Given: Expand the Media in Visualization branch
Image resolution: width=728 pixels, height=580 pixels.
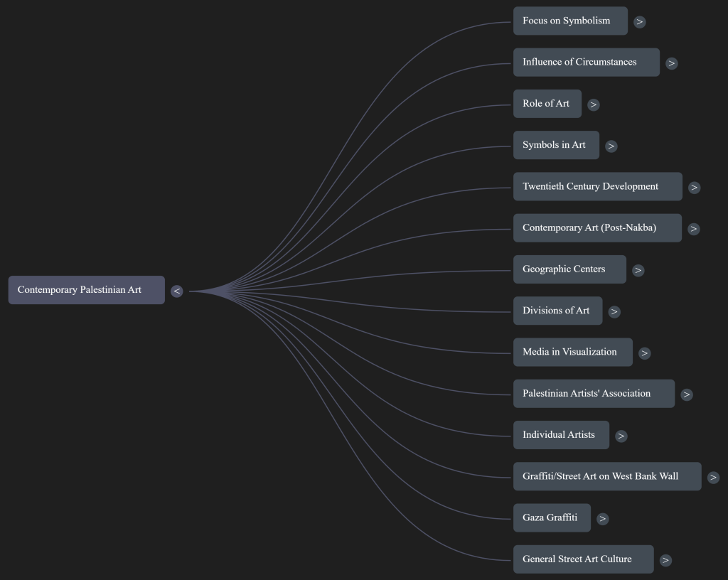Looking at the screenshot, I should (x=644, y=353).
